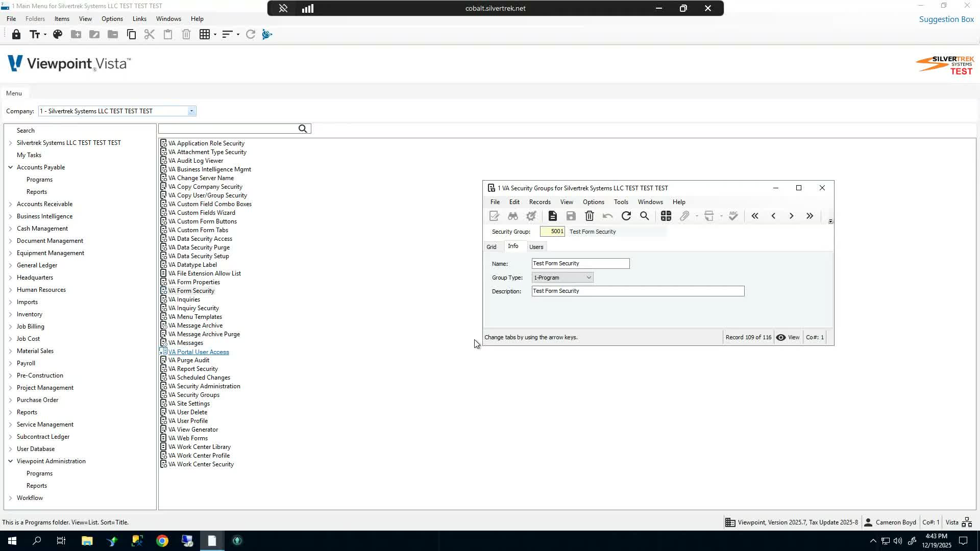Click the spell check ABC icon
The width and height of the screenshot is (980, 551).
(733, 216)
